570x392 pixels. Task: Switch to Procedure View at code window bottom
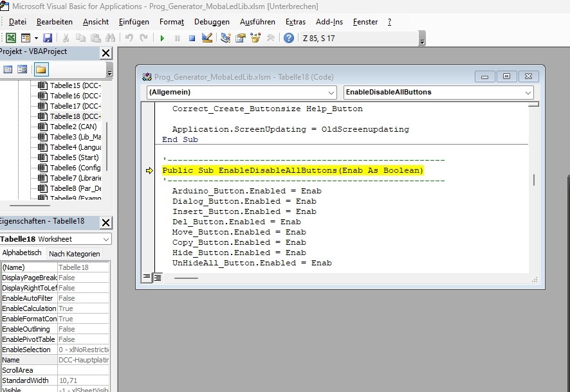point(147,278)
